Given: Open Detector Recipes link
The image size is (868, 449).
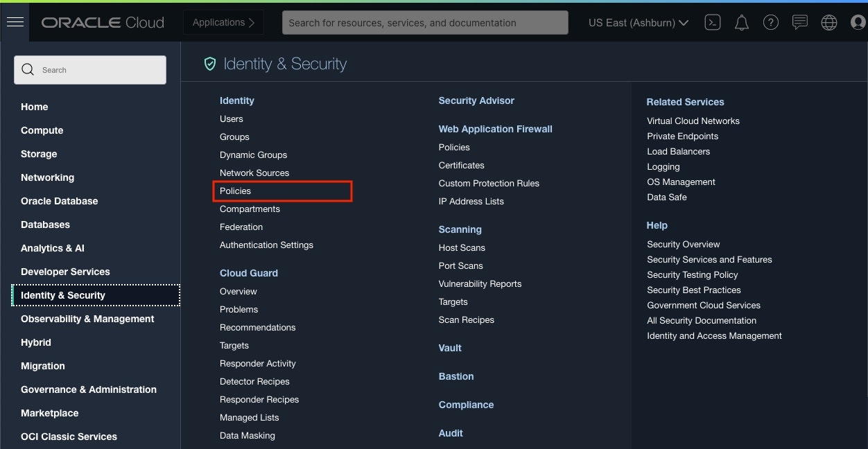Looking at the screenshot, I should click(x=254, y=382).
